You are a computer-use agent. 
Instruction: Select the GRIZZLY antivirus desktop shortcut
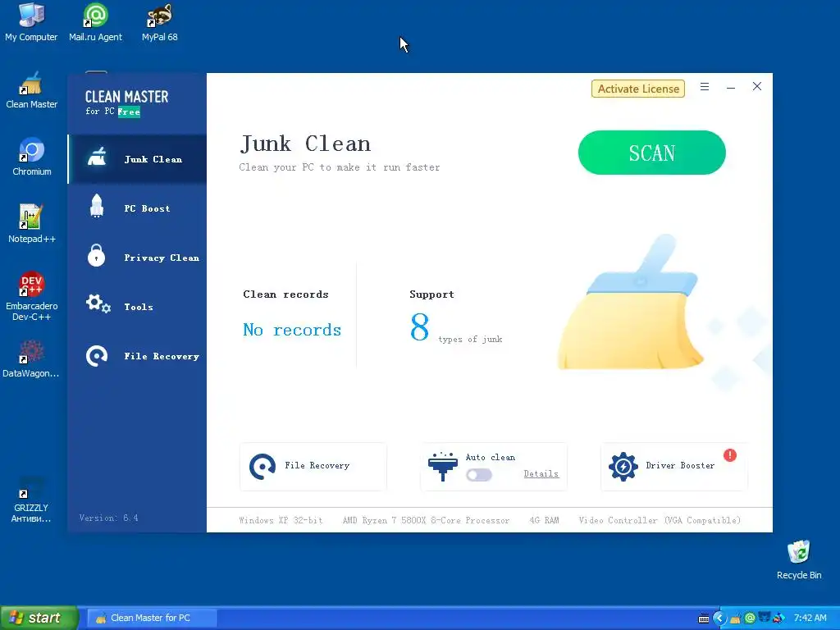pos(31,500)
